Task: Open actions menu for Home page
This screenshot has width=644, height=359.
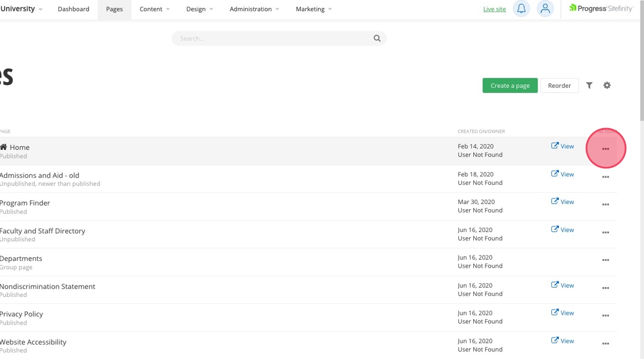Action: coord(605,149)
